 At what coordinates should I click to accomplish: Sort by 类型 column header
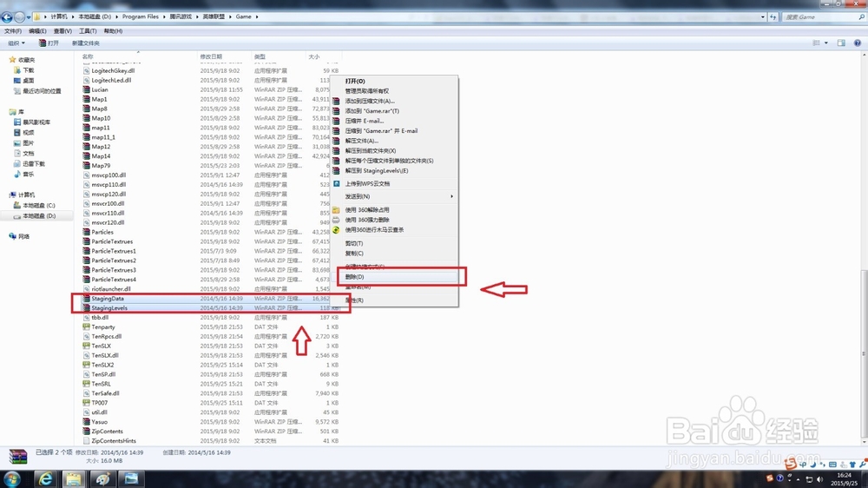[260, 56]
